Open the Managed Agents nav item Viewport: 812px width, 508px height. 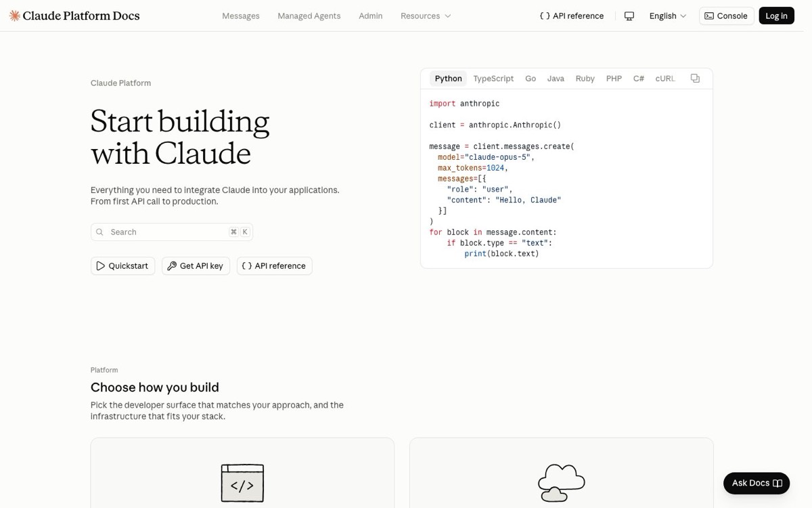pyautogui.click(x=309, y=16)
